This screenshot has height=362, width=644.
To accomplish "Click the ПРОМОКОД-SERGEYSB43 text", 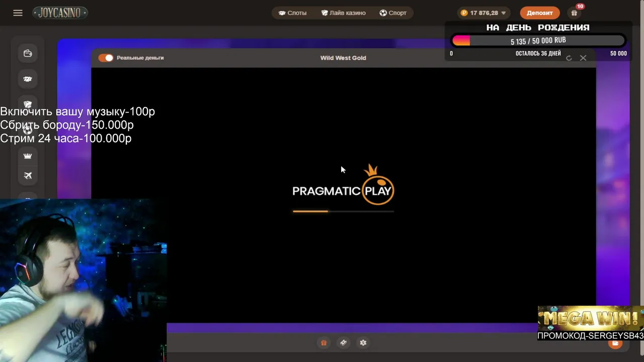I will click(591, 335).
